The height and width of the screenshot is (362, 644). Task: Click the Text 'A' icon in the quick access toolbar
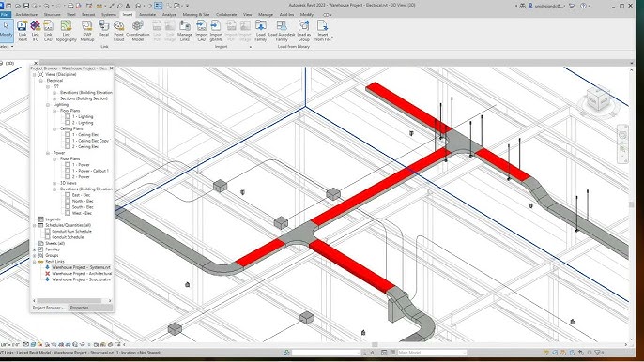point(128,6)
